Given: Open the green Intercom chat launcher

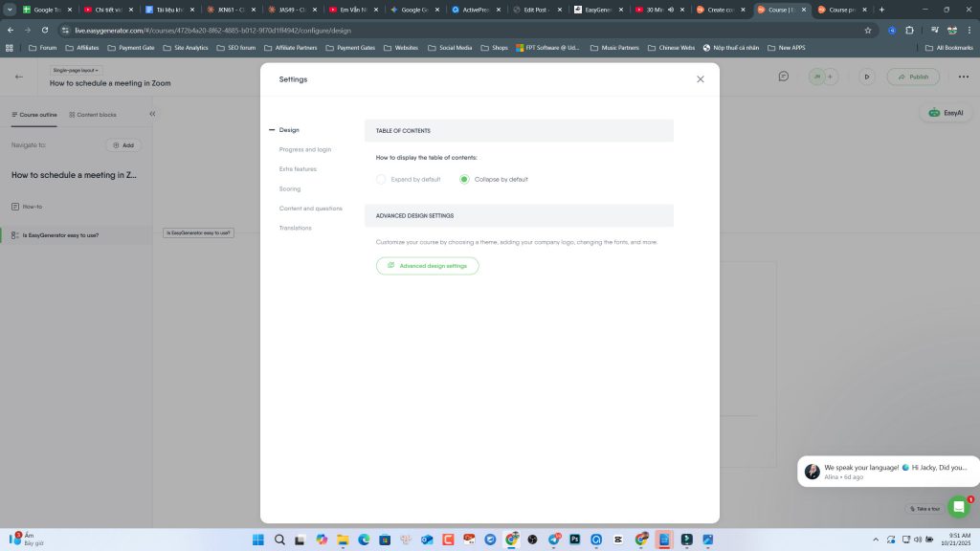Looking at the screenshot, I should [958, 507].
